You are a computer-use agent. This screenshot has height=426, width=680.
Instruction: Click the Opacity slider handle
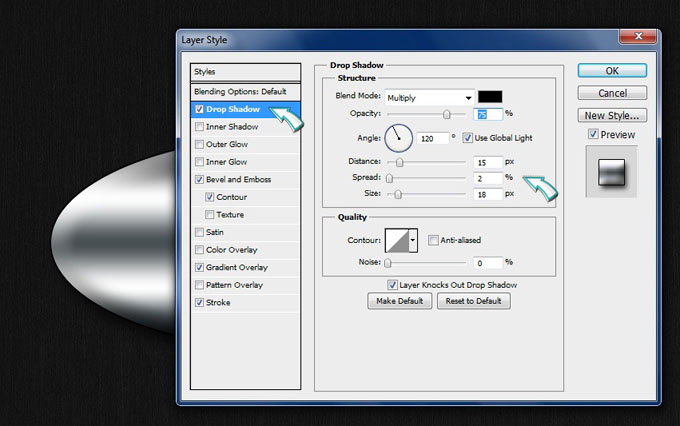click(446, 114)
